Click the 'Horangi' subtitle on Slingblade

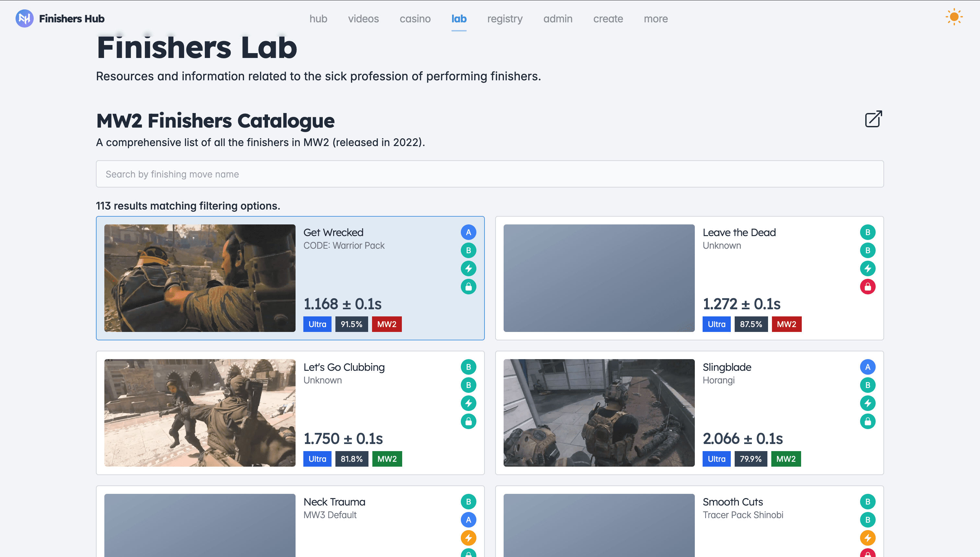(x=718, y=380)
